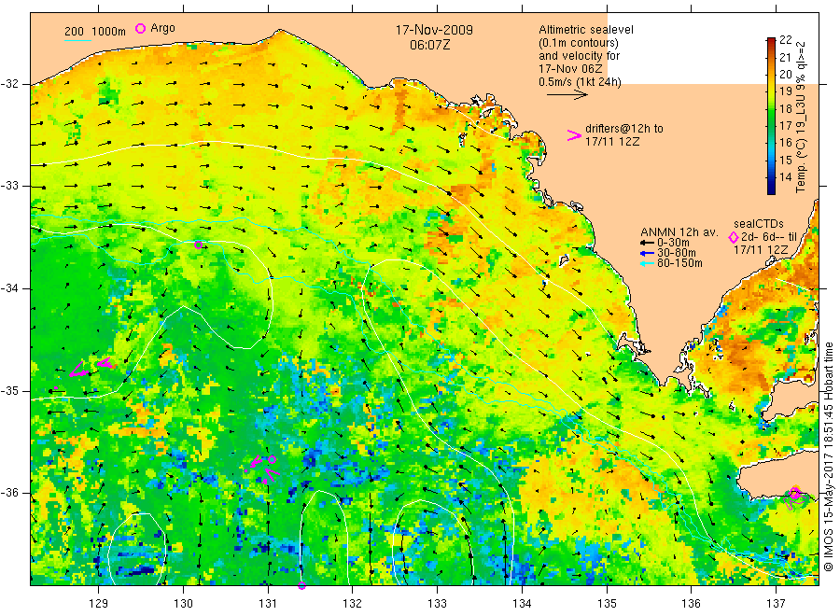Click the black 0-30m arrow symbol
The image size is (840, 616).
tap(648, 244)
